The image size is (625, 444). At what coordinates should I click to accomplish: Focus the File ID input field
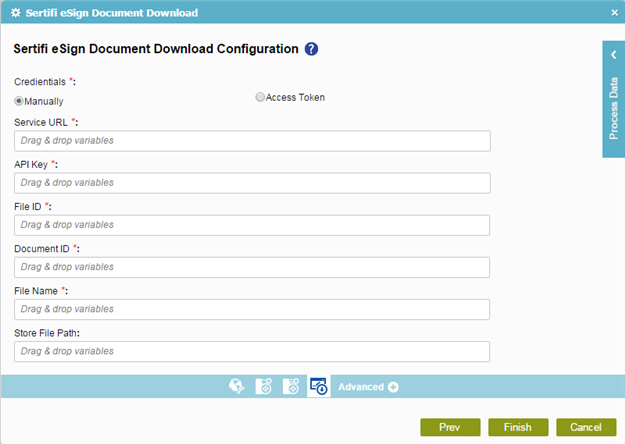tap(252, 225)
